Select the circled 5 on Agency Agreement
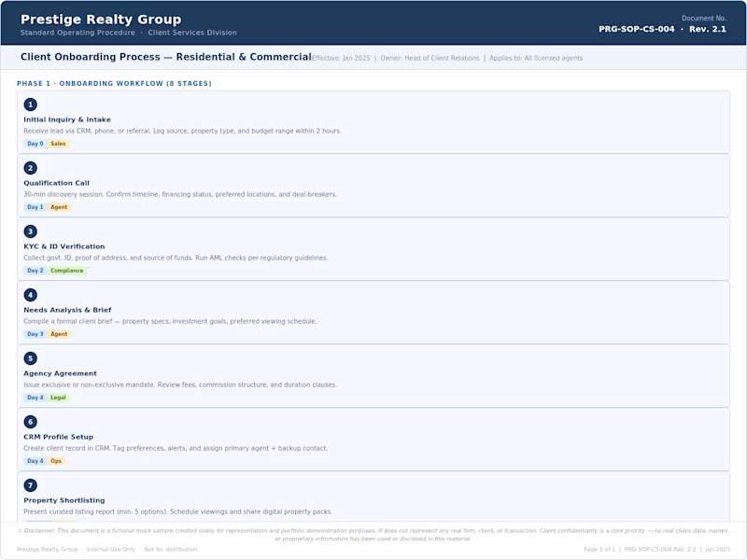The height and width of the screenshot is (560, 747). point(32,357)
